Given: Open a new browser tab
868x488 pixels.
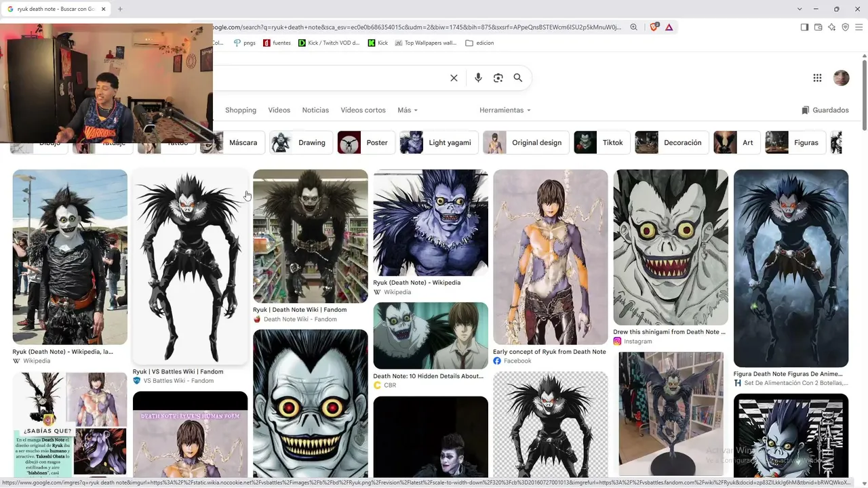Looking at the screenshot, I should click(x=120, y=9).
